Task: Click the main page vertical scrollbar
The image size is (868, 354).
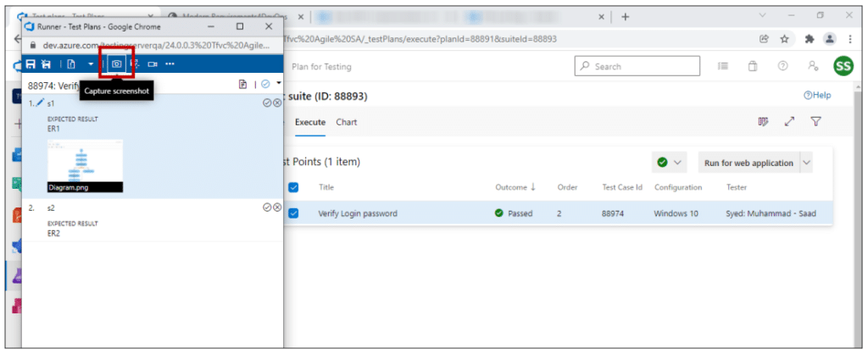Action: (858, 214)
